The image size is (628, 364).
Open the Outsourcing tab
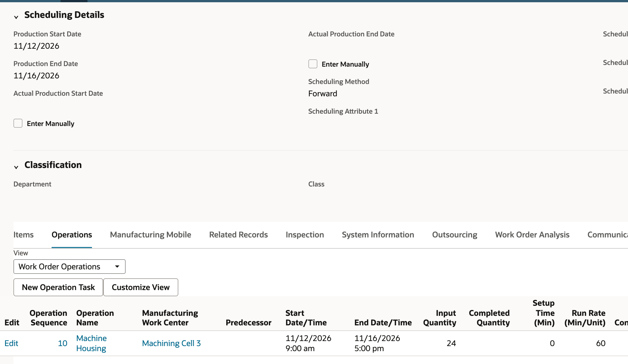pos(455,235)
